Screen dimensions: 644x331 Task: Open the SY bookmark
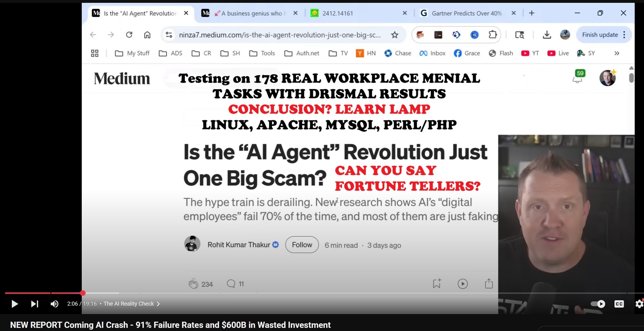586,53
